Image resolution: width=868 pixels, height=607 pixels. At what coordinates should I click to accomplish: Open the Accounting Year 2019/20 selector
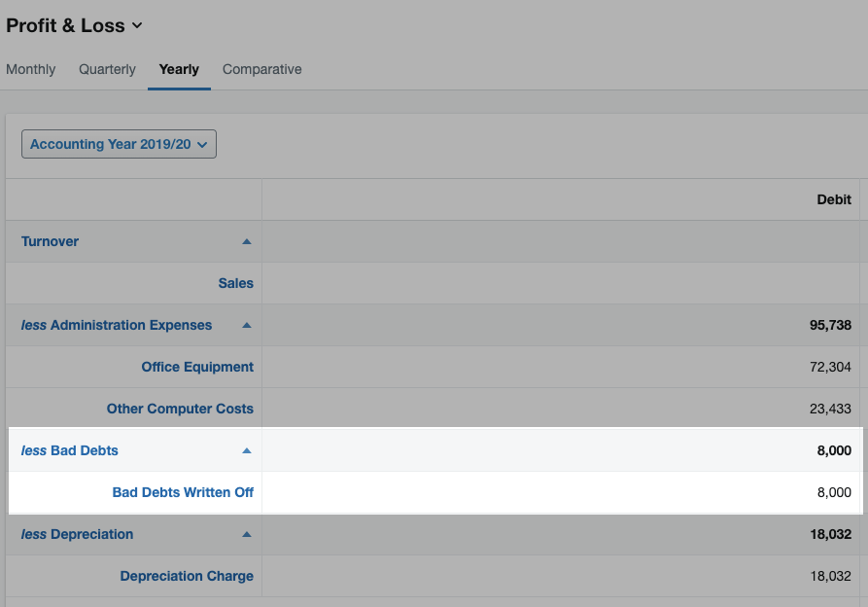click(x=119, y=143)
